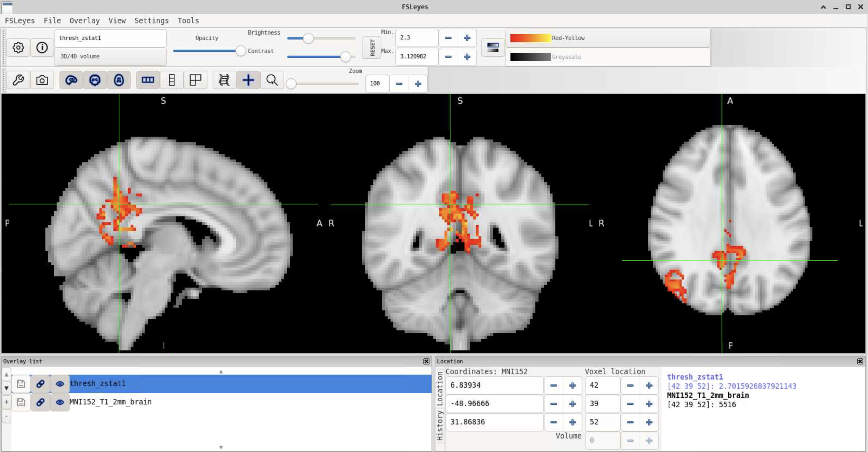
Task: Increase Max display range value
Action: click(x=467, y=57)
